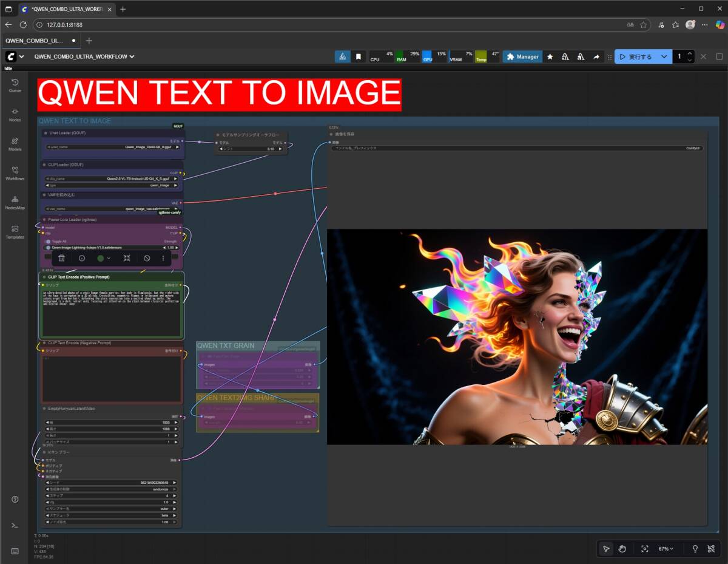Increase the batch count stepper
This screenshot has height=564, width=728.
point(690,53)
